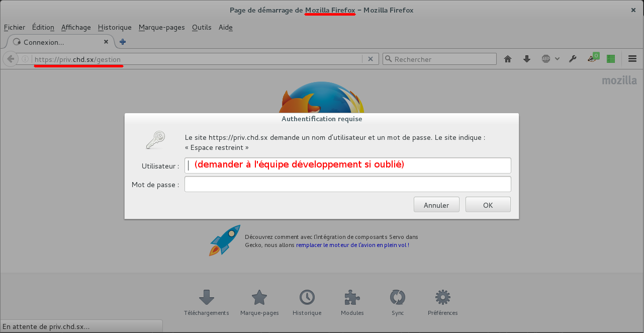Open Marque-pages star on the start page

tap(259, 303)
